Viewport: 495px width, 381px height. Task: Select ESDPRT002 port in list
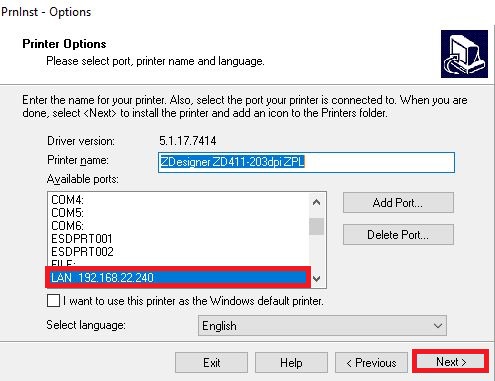[x=179, y=252]
